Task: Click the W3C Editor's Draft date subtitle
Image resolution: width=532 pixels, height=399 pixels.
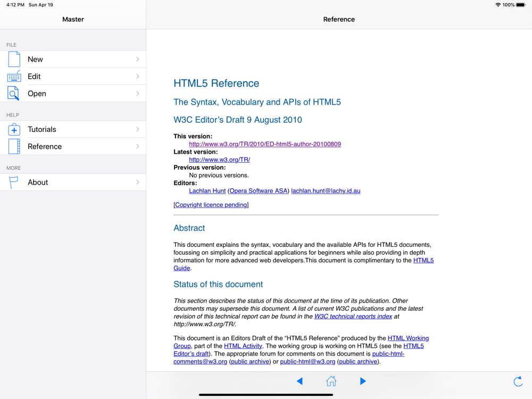Action: [x=238, y=120]
